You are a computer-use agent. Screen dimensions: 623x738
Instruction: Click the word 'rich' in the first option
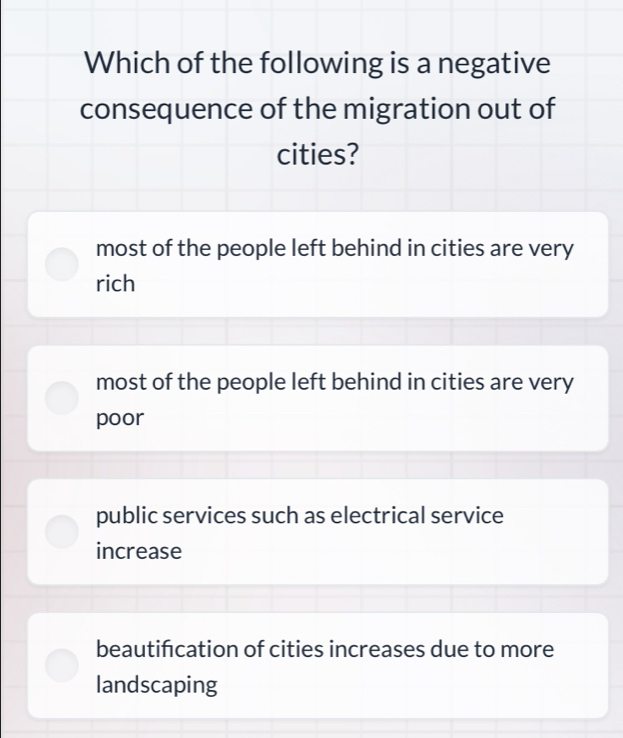pyautogui.click(x=116, y=284)
